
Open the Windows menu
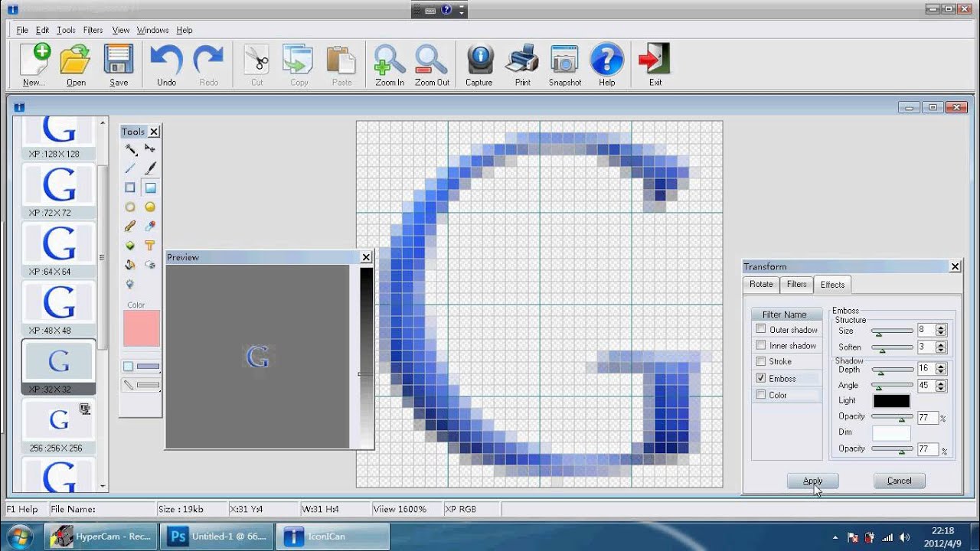[x=152, y=30]
